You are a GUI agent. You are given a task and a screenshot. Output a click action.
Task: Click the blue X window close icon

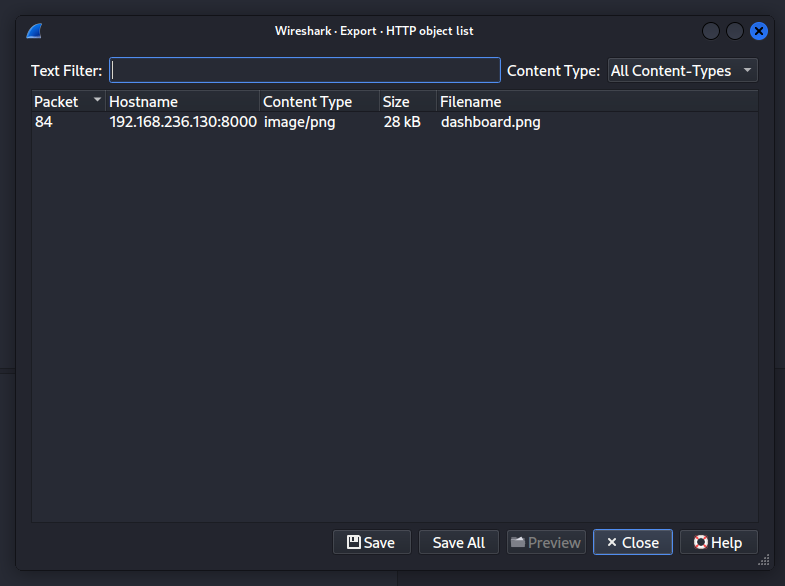pos(758,31)
